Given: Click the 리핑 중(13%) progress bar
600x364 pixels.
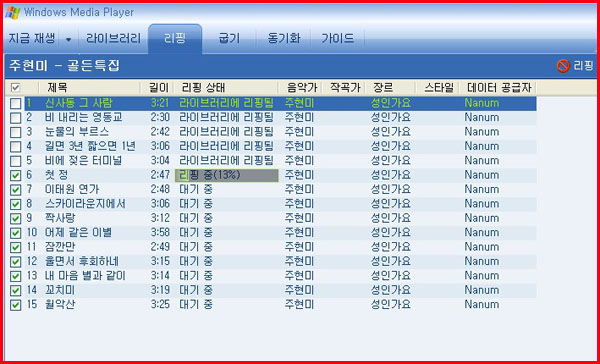Looking at the screenshot, I should pyautogui.click(x=227, y=175).
